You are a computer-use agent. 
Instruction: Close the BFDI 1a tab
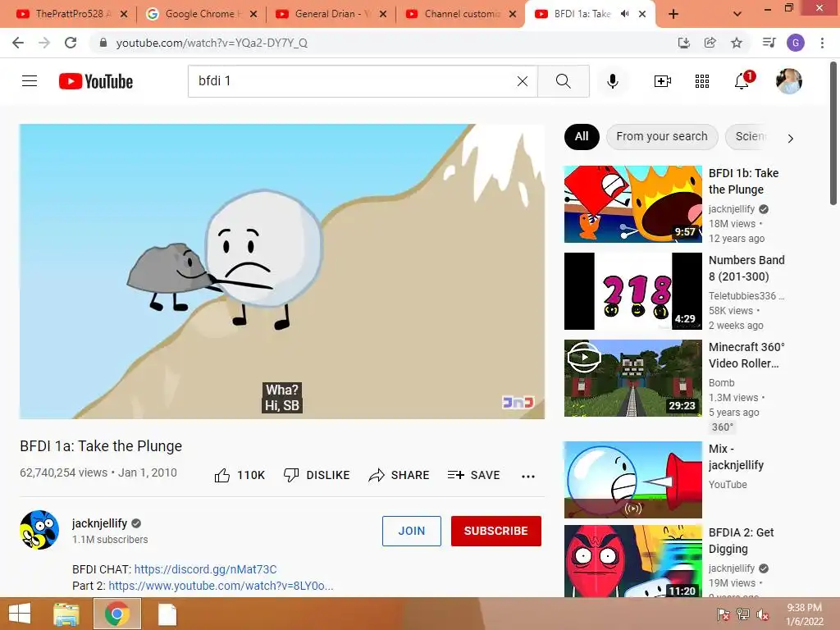(642, 14)
